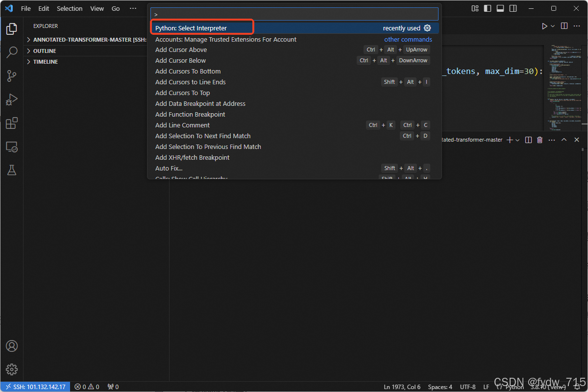Click SSH: 101.132.142.17 remote indicator
Image resolution: width=588 pixels, height=392 pixels.
[x=35, y=387]
